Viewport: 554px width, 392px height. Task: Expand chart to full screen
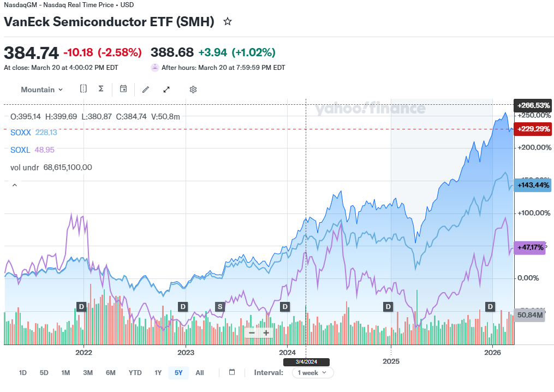pos(166,90)
